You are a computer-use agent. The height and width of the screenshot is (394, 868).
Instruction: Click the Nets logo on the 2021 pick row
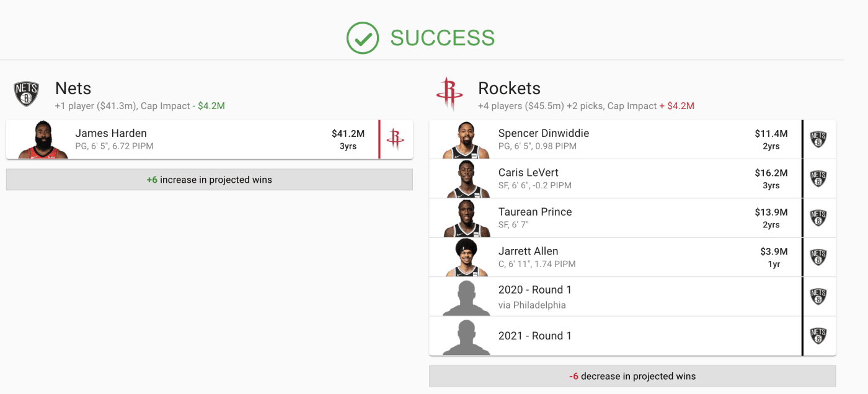(x=820, y=335)
